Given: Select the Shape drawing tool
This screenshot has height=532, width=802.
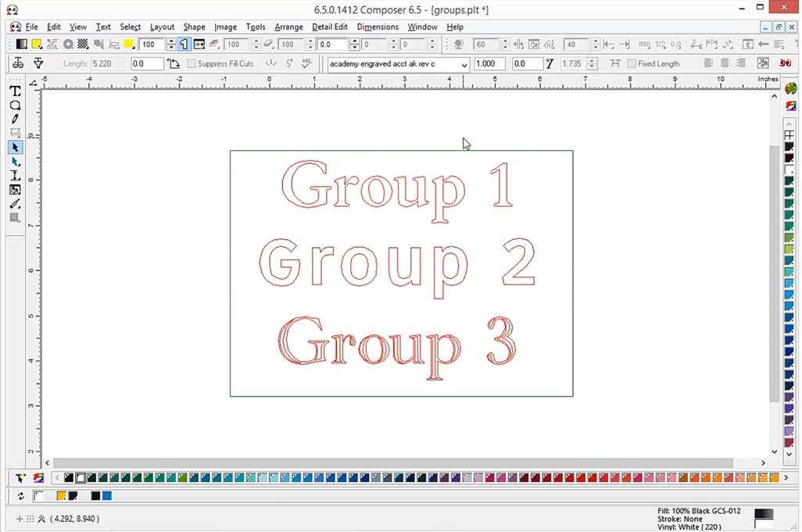Looking at the screenshot, I should [15, 105].
